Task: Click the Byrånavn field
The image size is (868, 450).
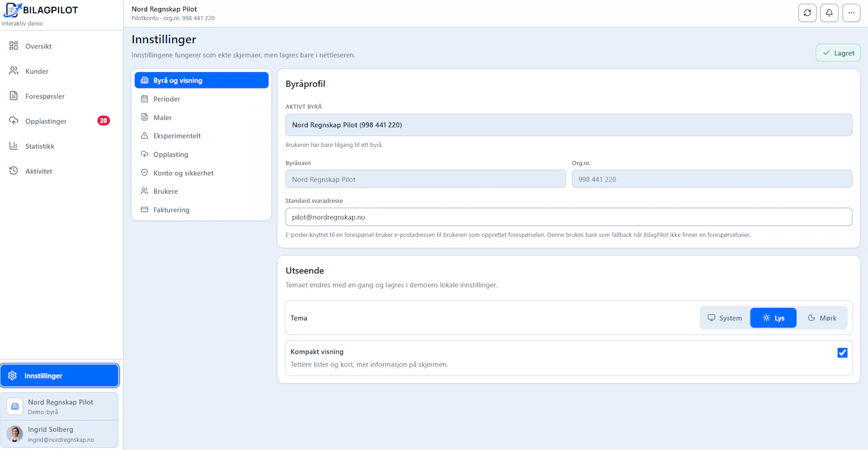Action: (425, 179)
